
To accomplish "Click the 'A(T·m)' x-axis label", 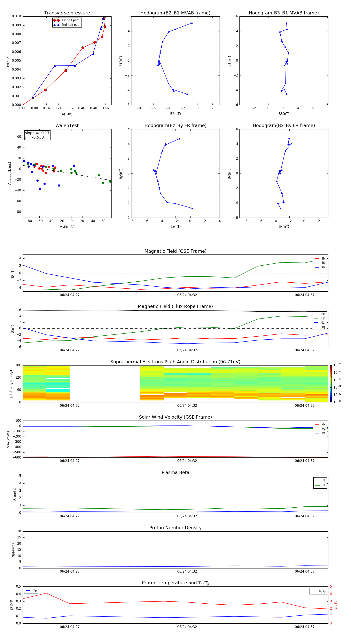I will tap(67, 114).
